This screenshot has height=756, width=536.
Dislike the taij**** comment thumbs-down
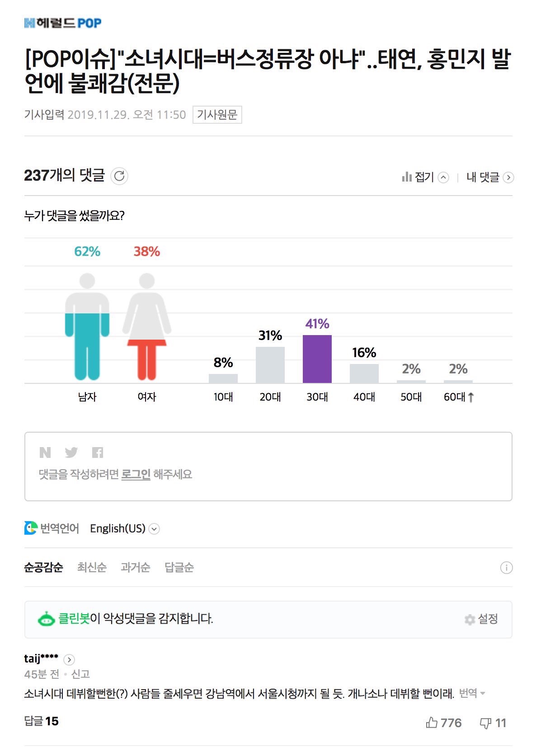[493, 723]
